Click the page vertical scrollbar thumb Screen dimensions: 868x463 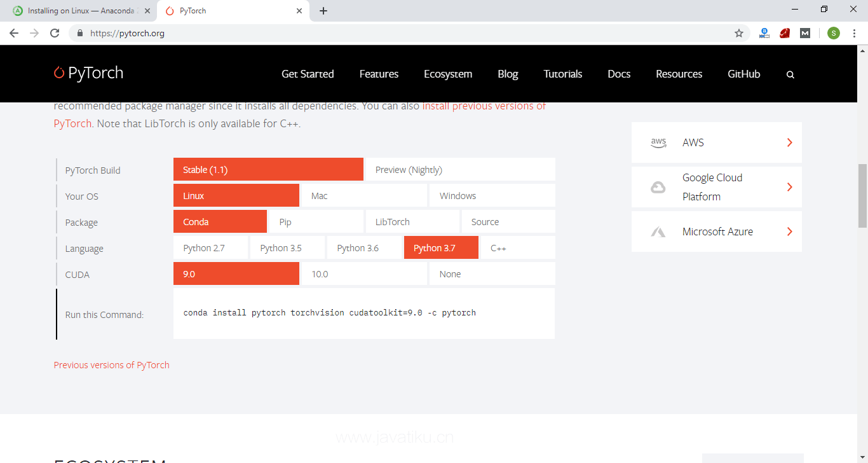[862, 195]
